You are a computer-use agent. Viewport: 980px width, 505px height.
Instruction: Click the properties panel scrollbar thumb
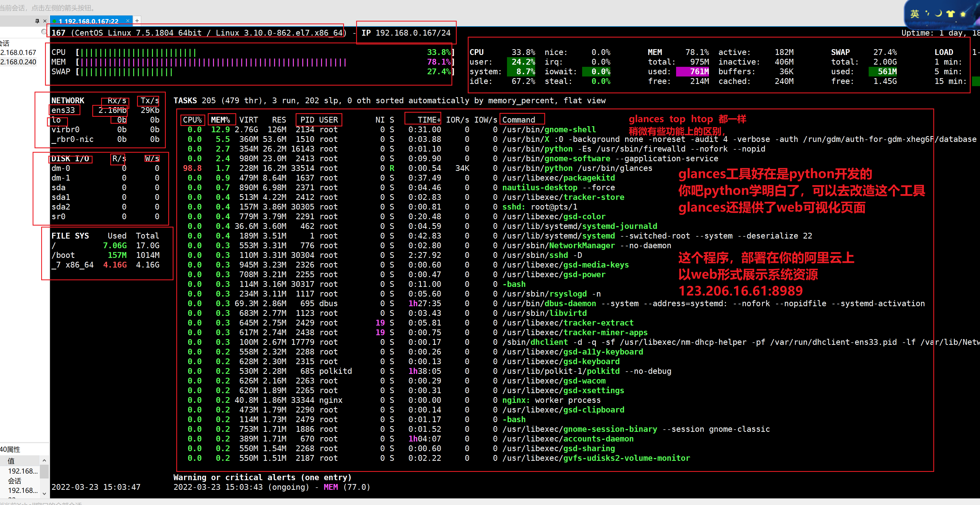(44, 472)
